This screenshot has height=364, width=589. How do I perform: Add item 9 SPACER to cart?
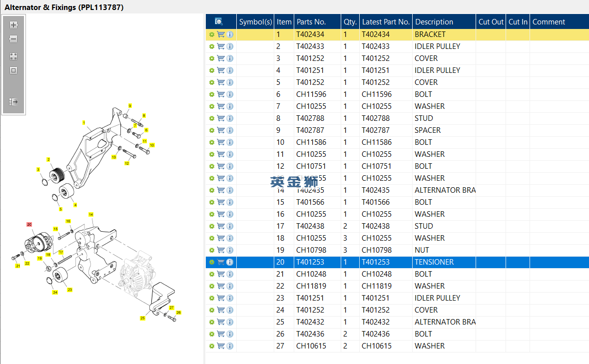[x=221, y=130]
